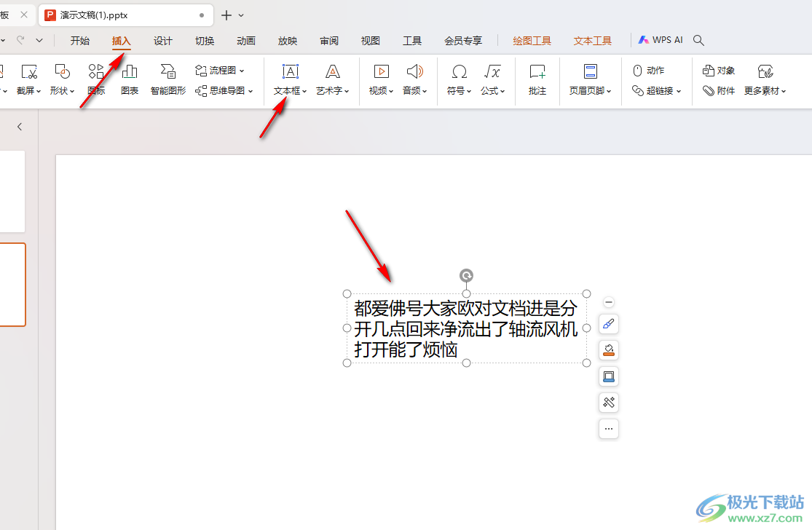Open 文本工具 contextual tab
This screenshot has width=812, height=530.
592,40
